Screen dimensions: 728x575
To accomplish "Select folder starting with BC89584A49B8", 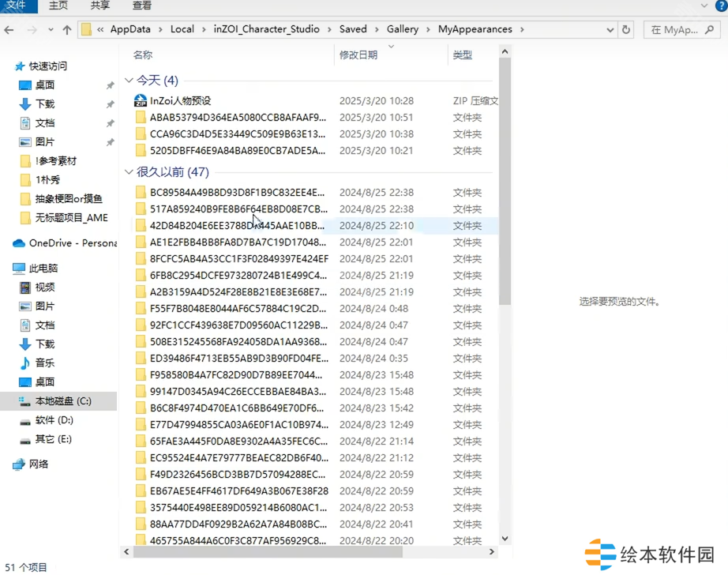I will [237, 193].
